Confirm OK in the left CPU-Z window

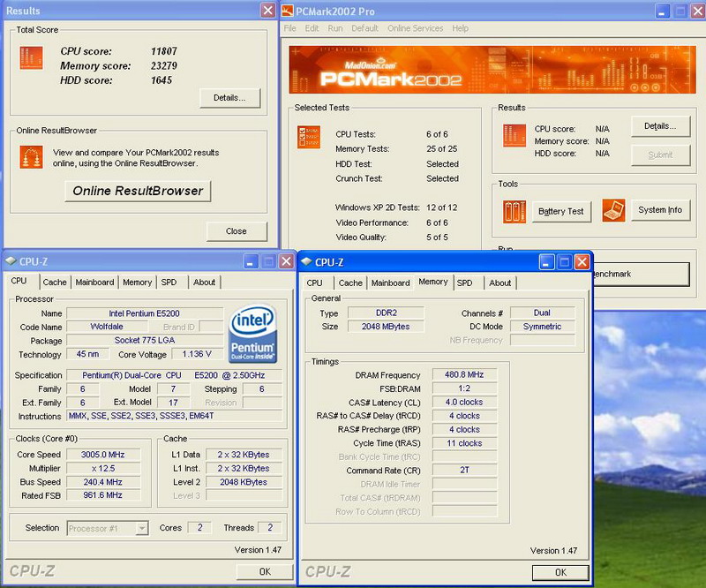click(265, 571)
